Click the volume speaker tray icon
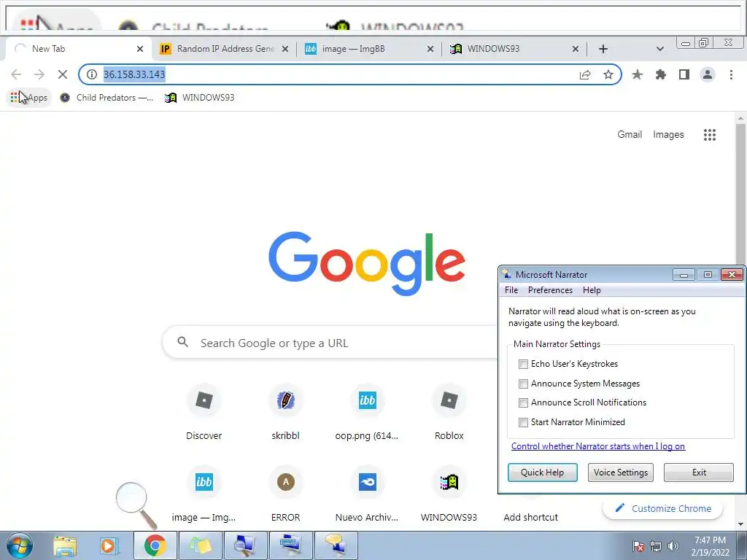Image resolution: width=747 pixels, height=560 pixels. pos(673,547)
